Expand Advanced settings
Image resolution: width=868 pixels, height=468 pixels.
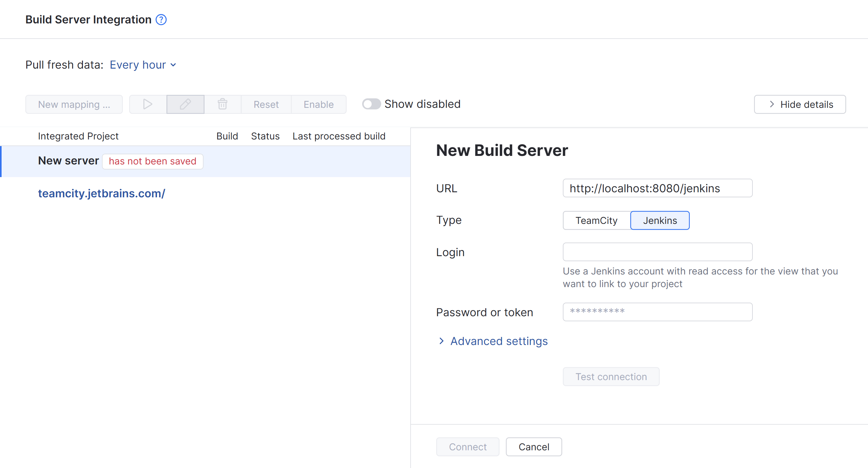point(499,341)
